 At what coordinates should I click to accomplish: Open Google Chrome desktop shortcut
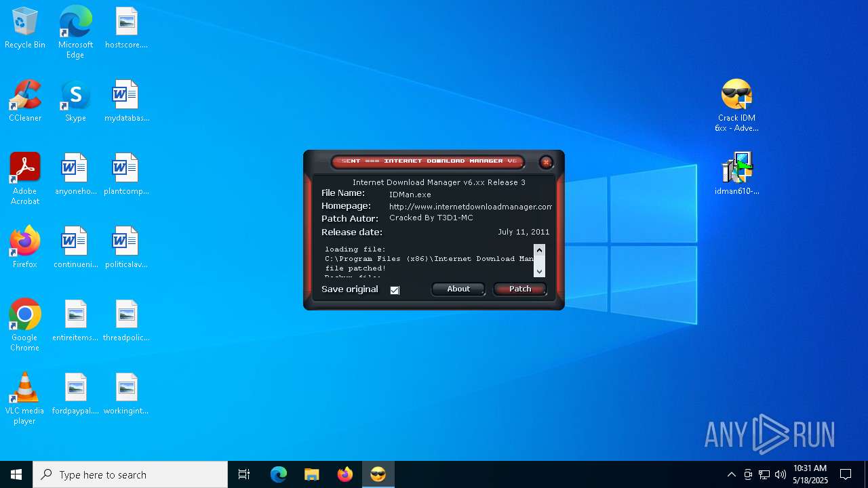click(25, 325)
